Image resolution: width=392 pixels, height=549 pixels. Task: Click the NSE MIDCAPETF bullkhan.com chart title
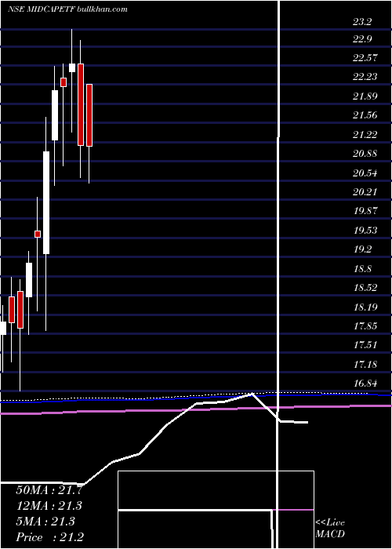click(67, 9)
